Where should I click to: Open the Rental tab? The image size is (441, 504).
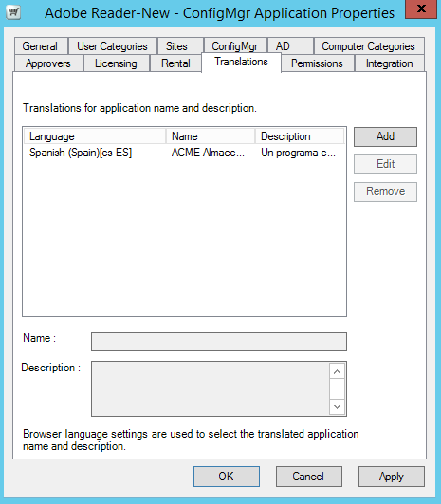point(175,63)
